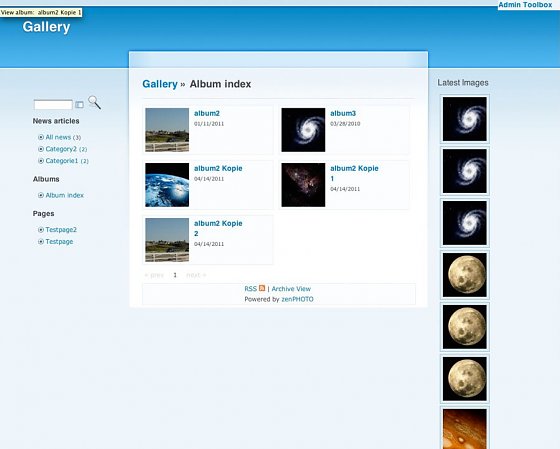The image size is (560, 449).
Task: Open the Admin Toolbox menu
Action: click(x=525, y=5)
